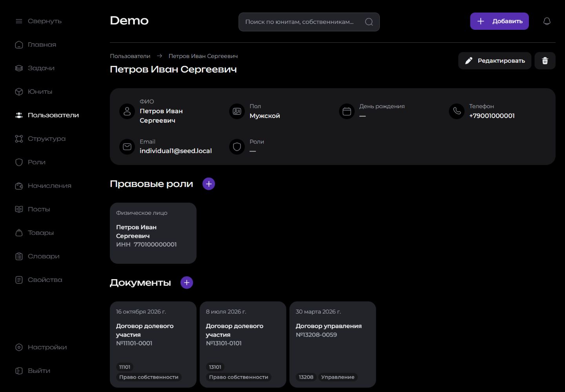Screen dimensions: 565x392
Task: Click Редактировать to edit the user
Action: point(495,61)
